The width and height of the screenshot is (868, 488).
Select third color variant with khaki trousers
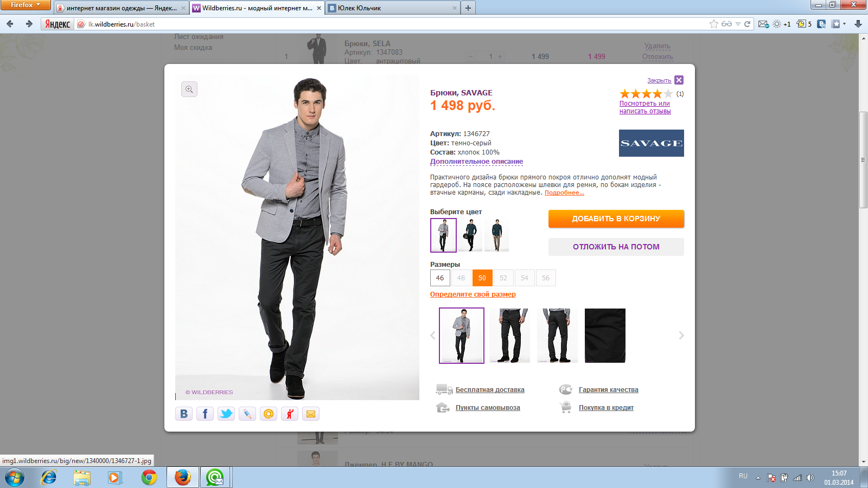click(x=496, y=235)
